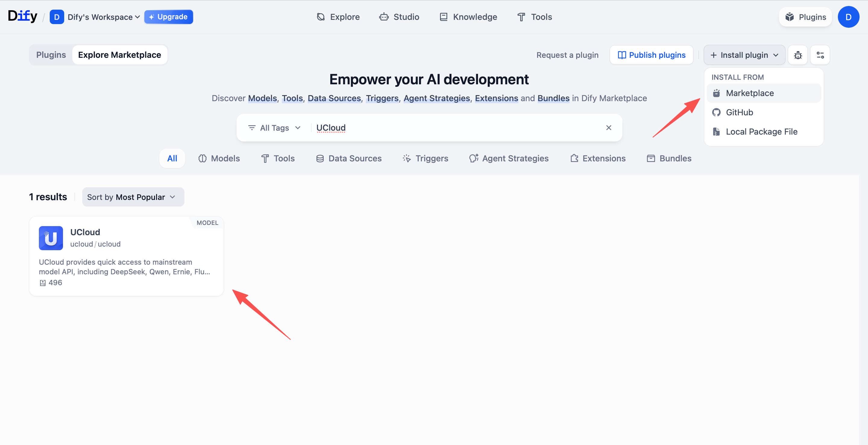The width and height of the screenshot is (868, 445).
Task: Click the UCloud search input field
Action: pyautogui.click(x=455, y=128)
